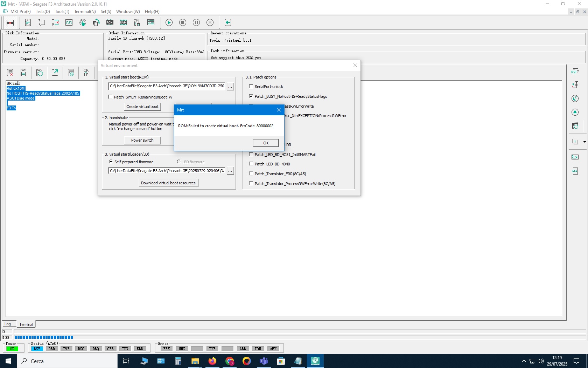Click the save log floppy disk icon
The width and height of the screenshot is (588, 368).
[23, 73]
